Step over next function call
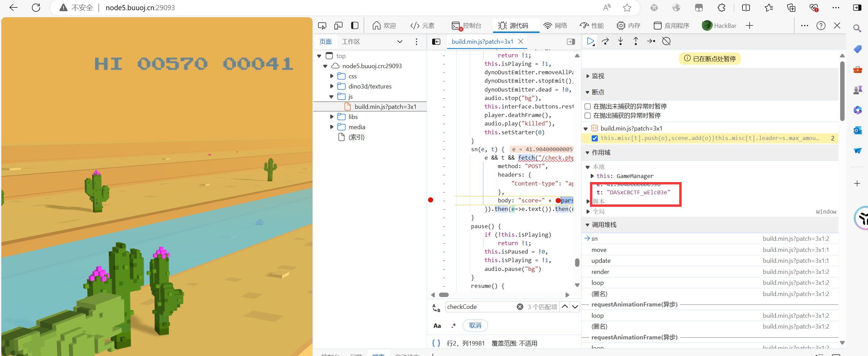This screenshot has height=356, width=868. pos(605,41)
